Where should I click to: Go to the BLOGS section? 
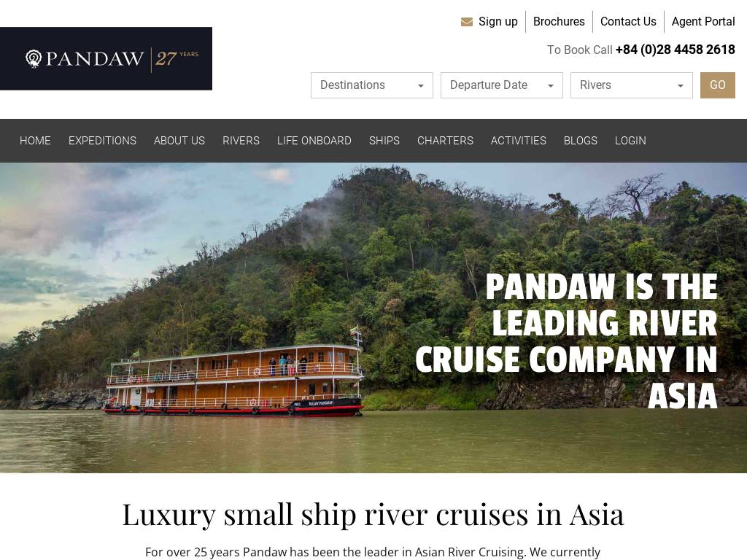point(580,141)
